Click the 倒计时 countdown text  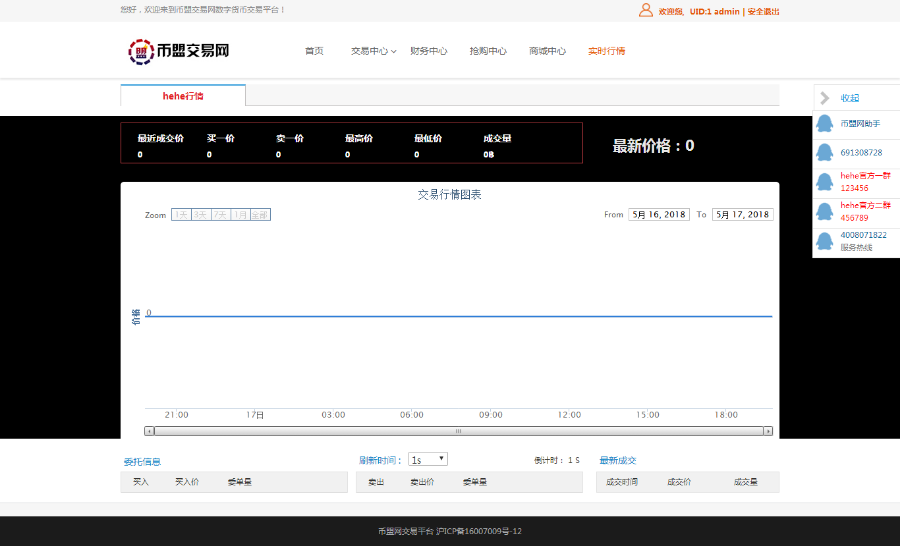click(557, 460)
